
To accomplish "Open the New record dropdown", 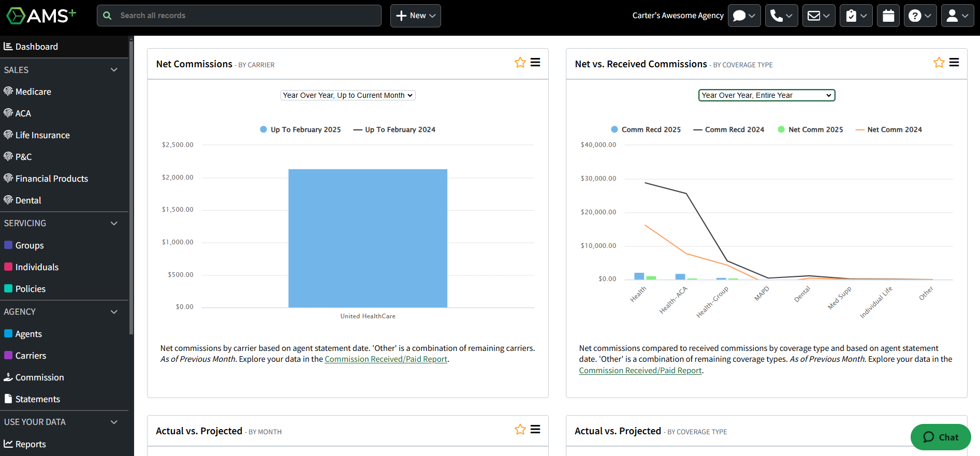I will point(415,16).
